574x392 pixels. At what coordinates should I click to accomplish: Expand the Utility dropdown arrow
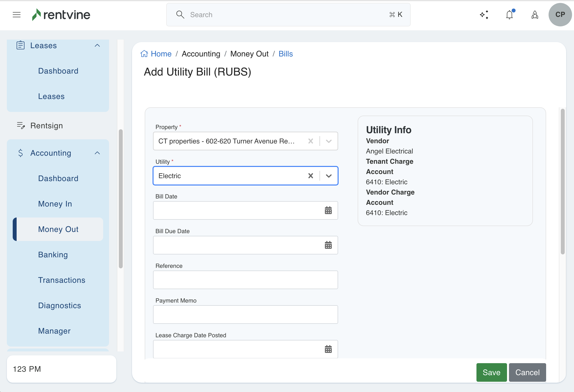(329, 176)
